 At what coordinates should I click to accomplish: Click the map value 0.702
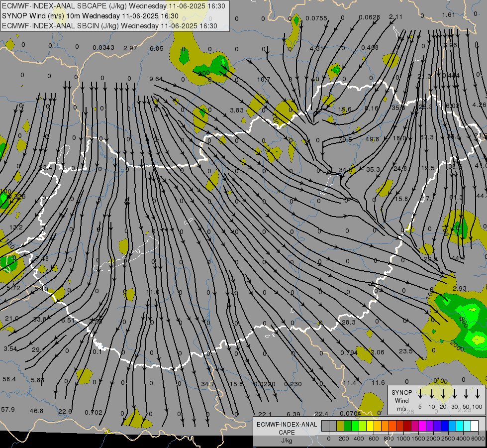pyautogui.click(x=94, y=413)
